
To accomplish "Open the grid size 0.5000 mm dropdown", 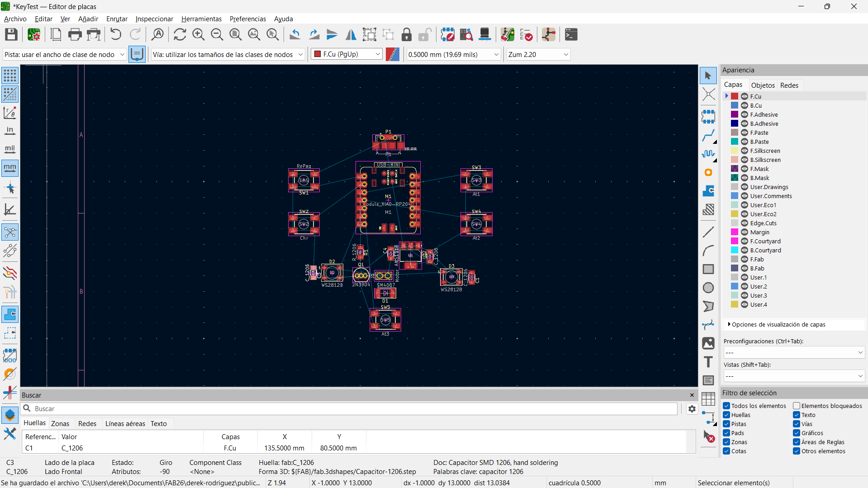I will [x=453, y=54].
